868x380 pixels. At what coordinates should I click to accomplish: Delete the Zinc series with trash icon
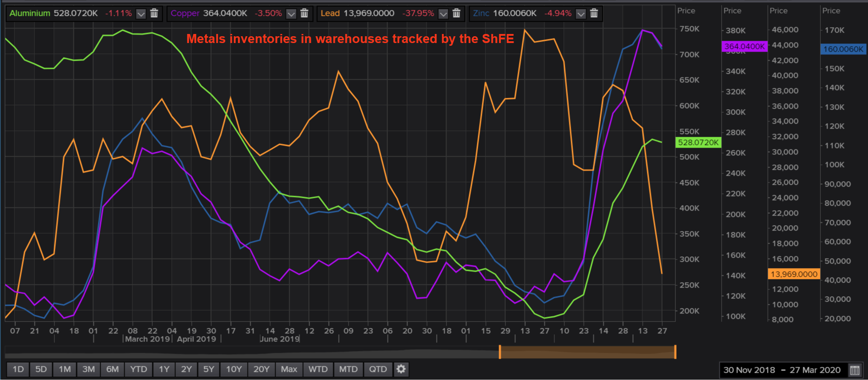pyautogui.click(x=594, y=13)
